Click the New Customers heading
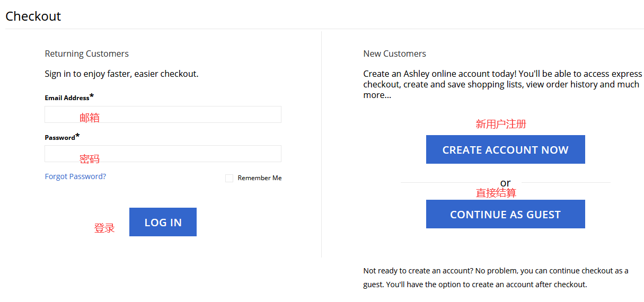 (394, 54)
